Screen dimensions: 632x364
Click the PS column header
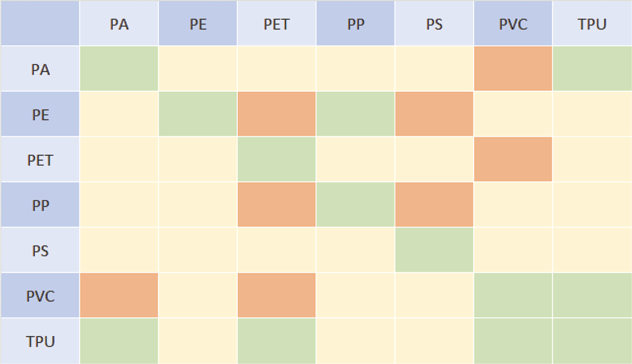pyautogui.click(x=434, y=23)
